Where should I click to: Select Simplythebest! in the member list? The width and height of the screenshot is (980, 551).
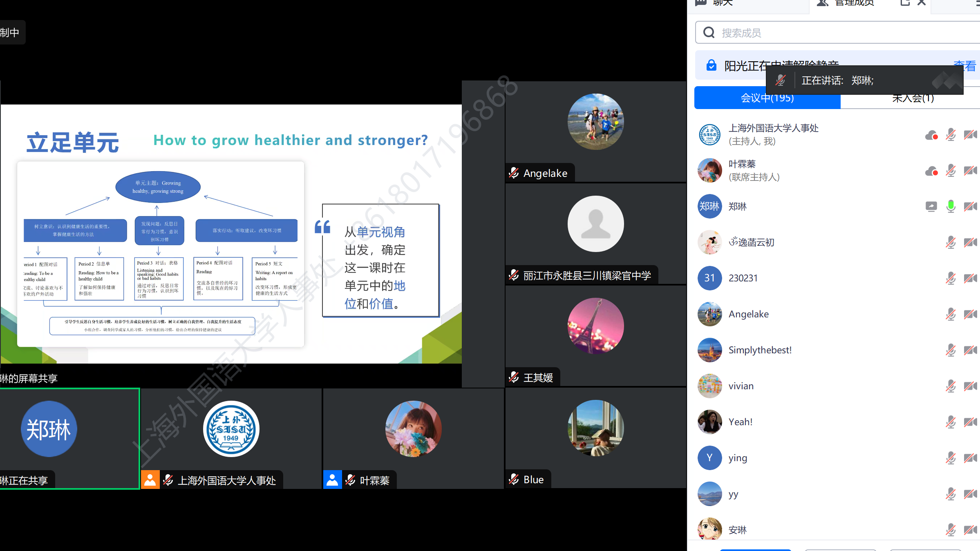point(760,350)
